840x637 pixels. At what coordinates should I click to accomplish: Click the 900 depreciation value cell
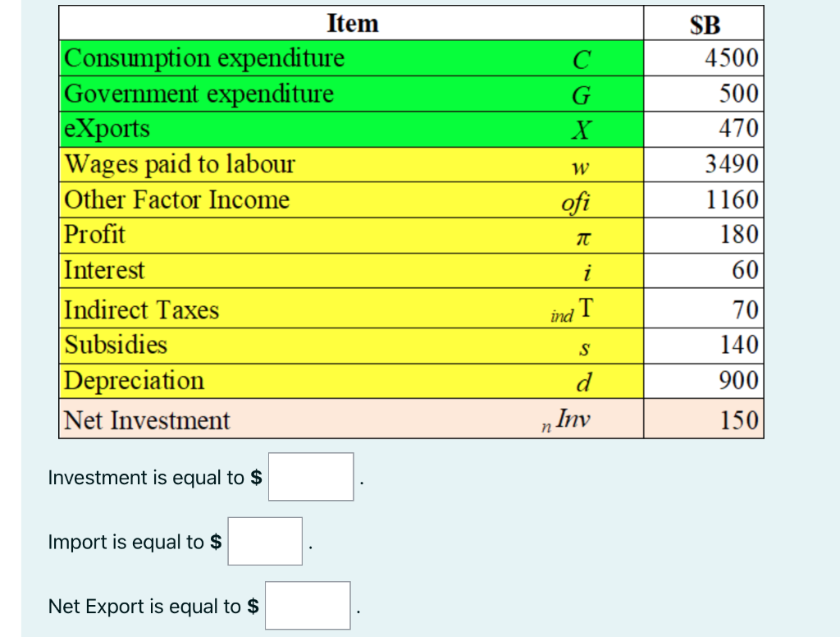coord(703,380)
